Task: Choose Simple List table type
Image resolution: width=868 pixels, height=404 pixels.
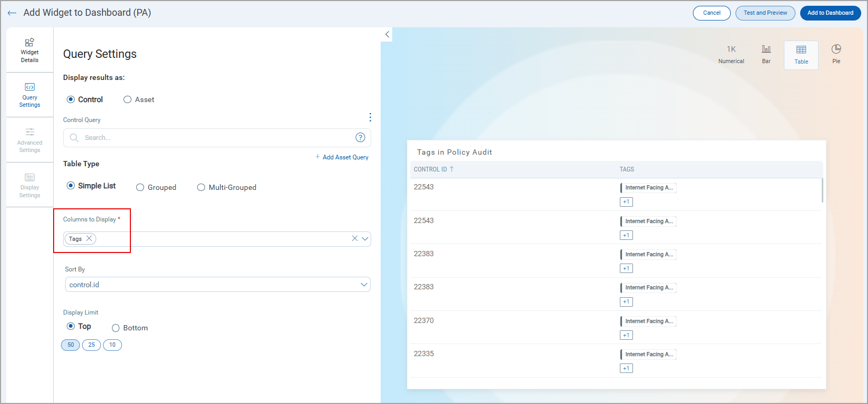Action: coord(70,186)
